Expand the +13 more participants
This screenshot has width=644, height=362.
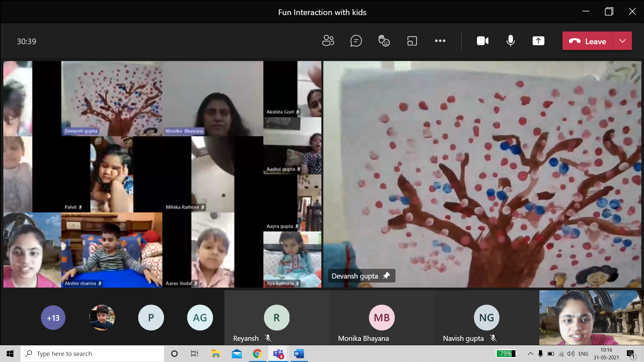tap(53, 317)
